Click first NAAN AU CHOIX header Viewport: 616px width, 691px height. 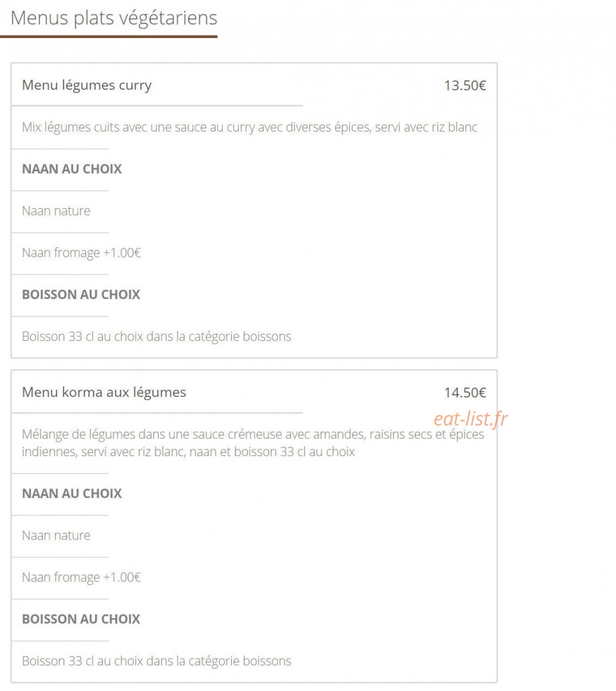coord(72,169)
